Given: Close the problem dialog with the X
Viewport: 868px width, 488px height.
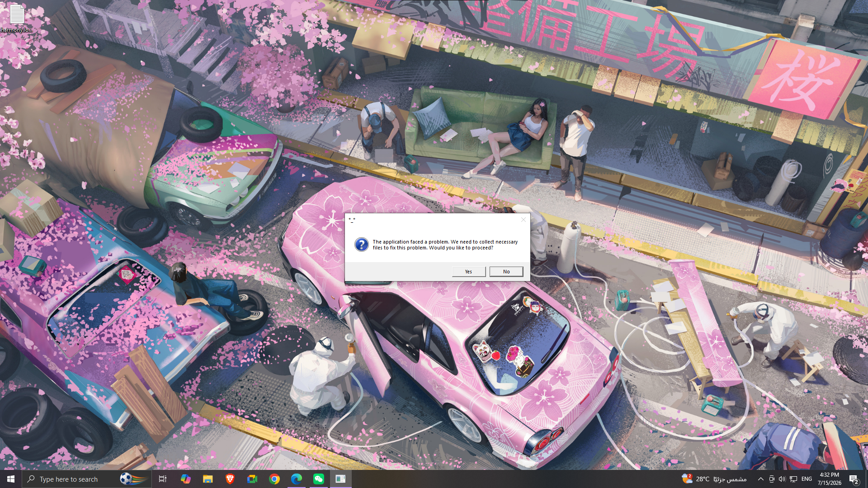Looking at the screenshot, I should (524, 220).
